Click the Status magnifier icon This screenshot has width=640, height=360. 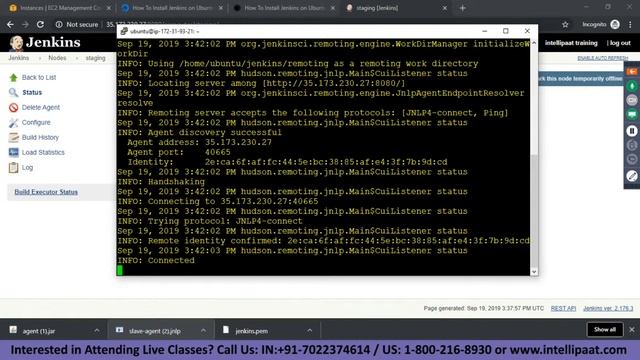coord(13,92)
